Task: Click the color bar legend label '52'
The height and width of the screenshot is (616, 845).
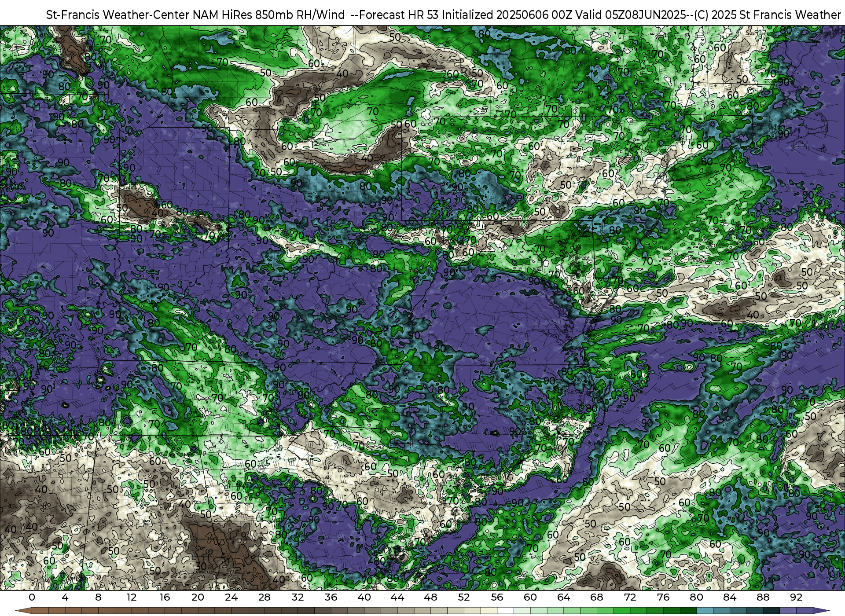Action: [x=464, y=597]
